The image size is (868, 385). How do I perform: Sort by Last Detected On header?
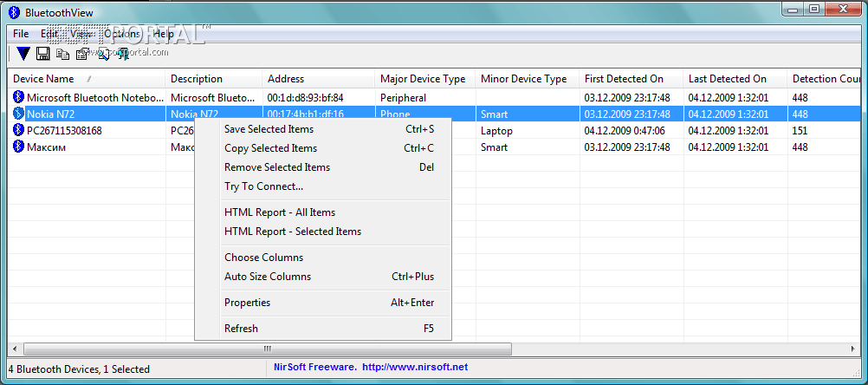(735, 79)
